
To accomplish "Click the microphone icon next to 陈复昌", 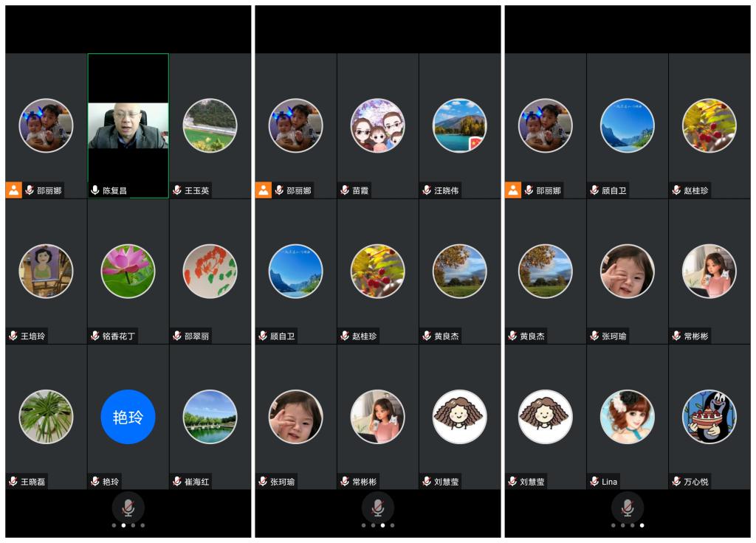I will click(x=95, y=190).
